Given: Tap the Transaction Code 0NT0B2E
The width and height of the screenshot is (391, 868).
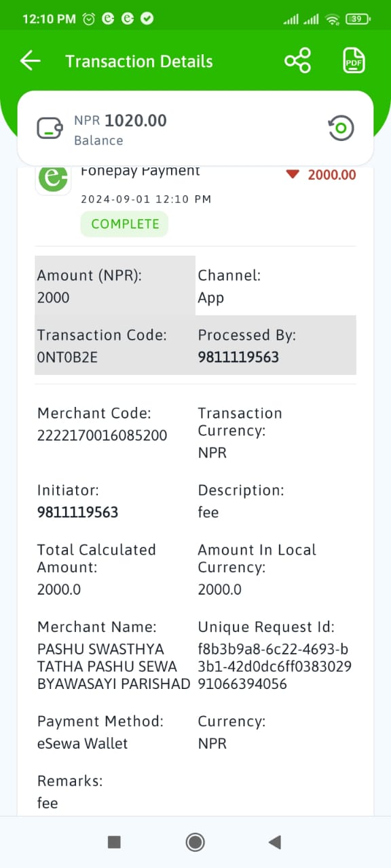Looking at the screenshot, I should (67, 357).
